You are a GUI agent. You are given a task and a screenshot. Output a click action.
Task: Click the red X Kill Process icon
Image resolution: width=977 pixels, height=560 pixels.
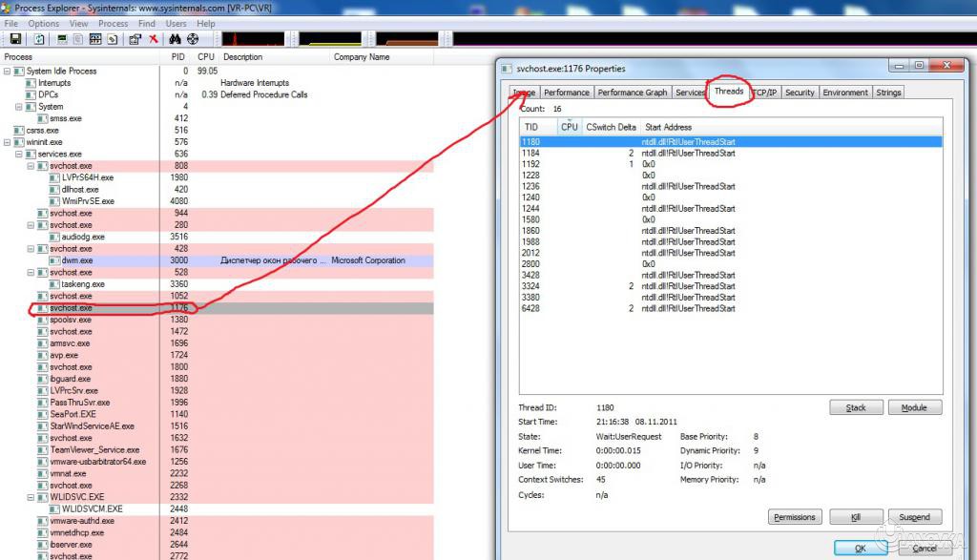point(154,39)
